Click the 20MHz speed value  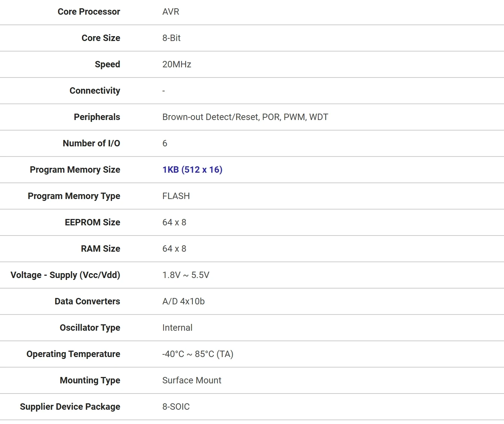coord(177,64)
